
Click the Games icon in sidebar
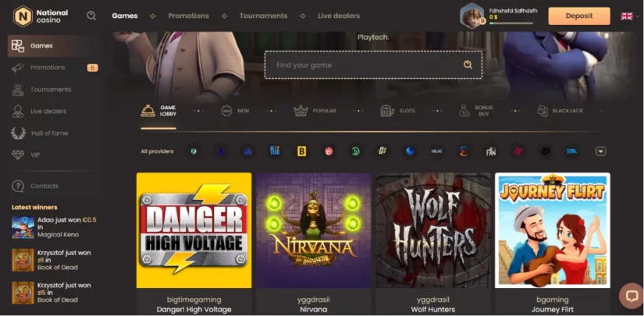click(x=18, y=45)
